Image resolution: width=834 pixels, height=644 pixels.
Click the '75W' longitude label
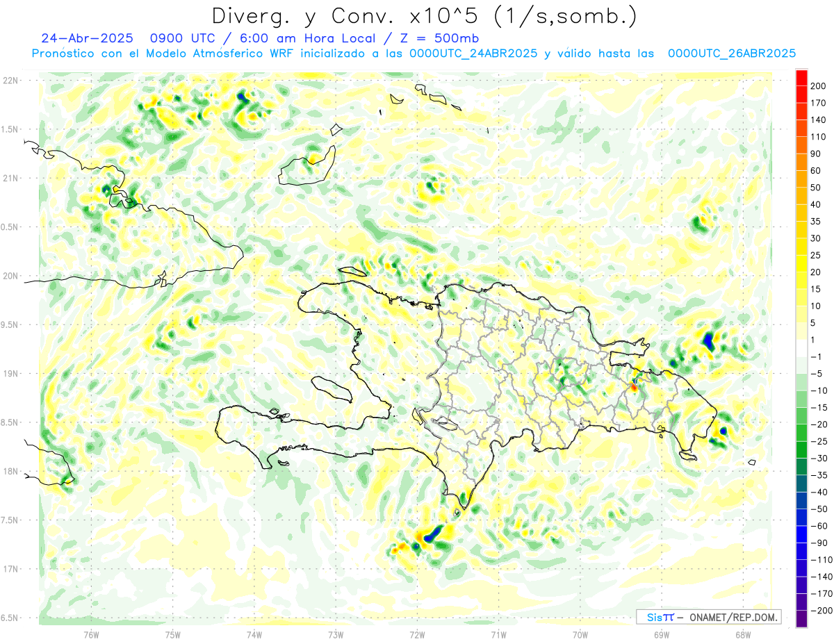click(x=173, y=635)
